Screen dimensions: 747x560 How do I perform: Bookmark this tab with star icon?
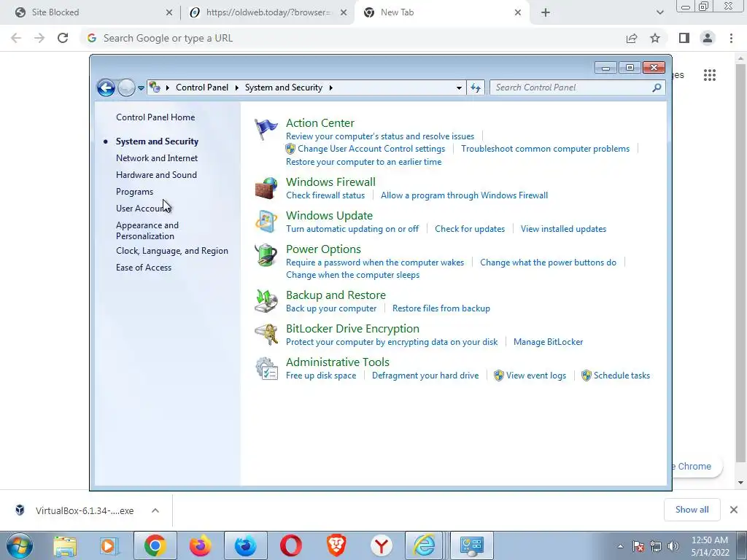click(655, 38)
